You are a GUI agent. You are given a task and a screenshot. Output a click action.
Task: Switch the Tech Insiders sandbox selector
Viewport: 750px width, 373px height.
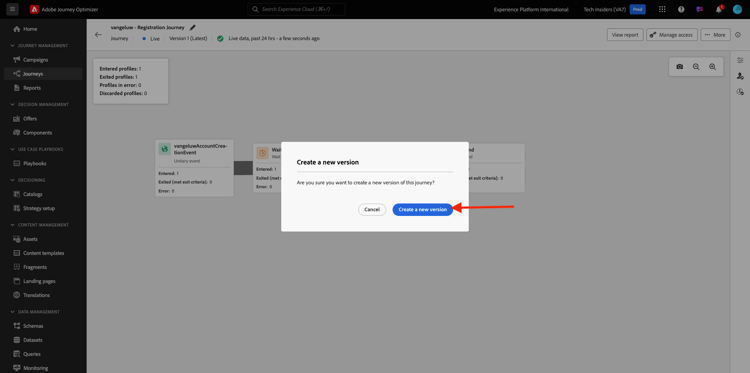[614, 9]
